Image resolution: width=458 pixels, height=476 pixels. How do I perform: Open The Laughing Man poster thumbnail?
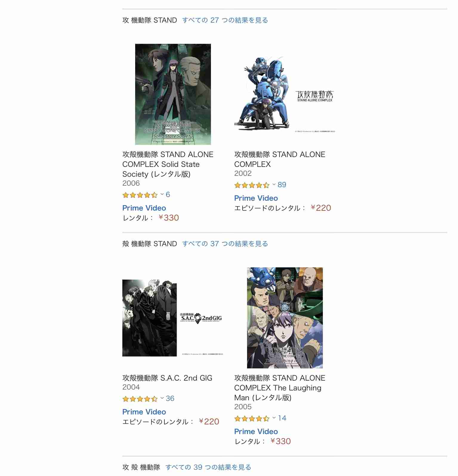(x=285, y=318)
